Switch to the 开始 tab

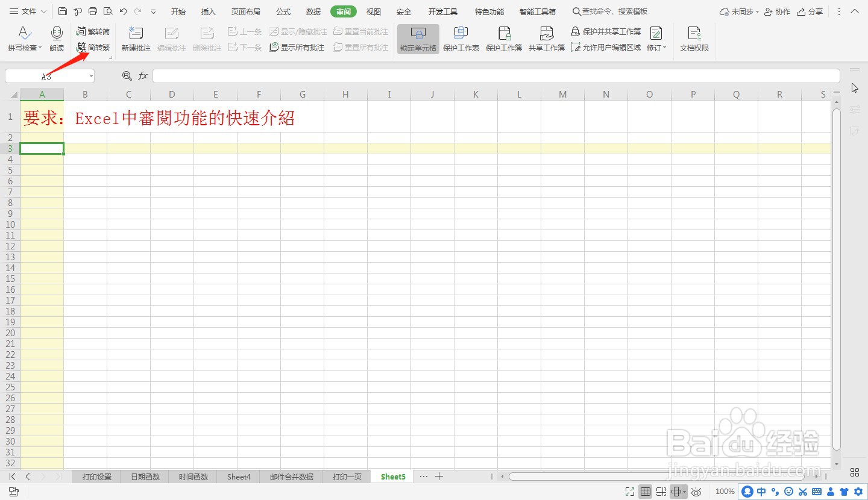pos(178,11)
